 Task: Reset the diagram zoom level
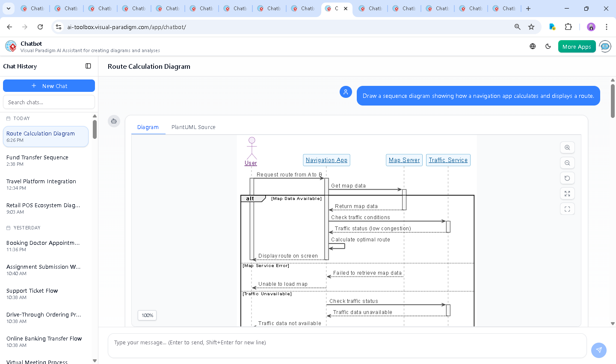(x=567, y=178)
